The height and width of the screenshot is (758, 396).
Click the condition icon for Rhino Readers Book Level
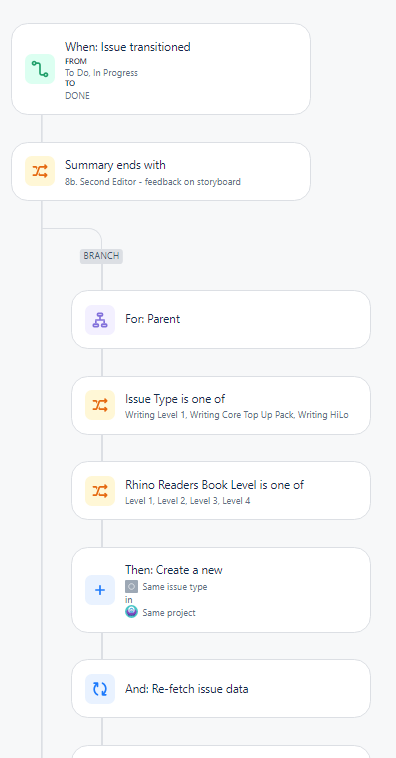click(x=100, y=491)
